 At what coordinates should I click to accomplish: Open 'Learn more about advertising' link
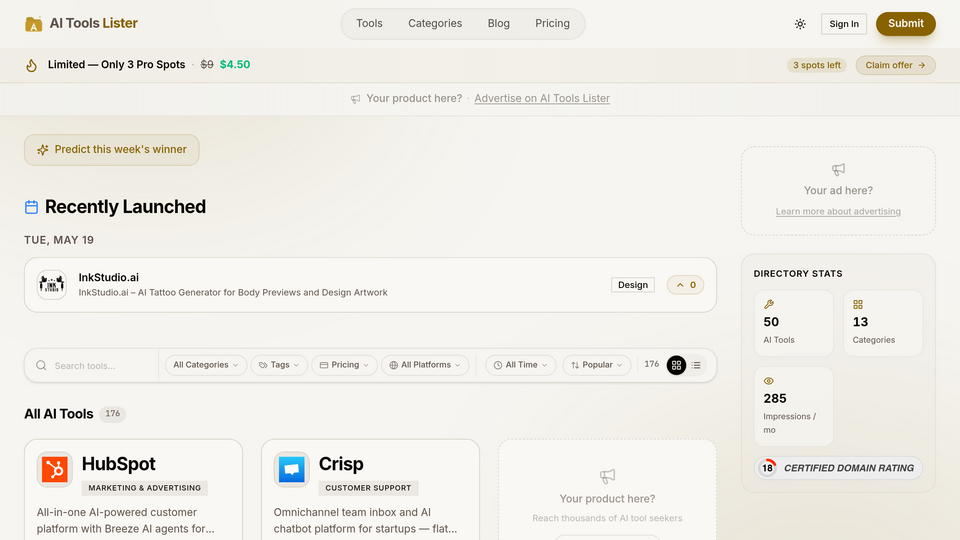(838, 211)
